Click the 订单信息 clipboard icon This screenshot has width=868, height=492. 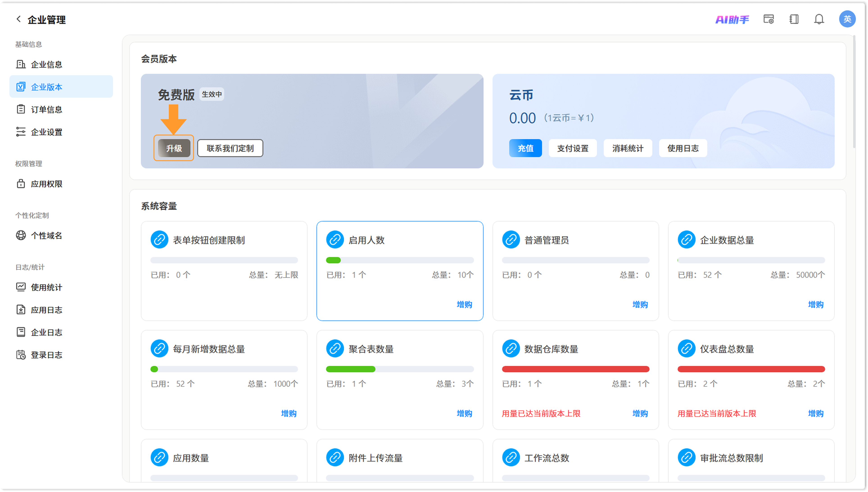[21, 109]
